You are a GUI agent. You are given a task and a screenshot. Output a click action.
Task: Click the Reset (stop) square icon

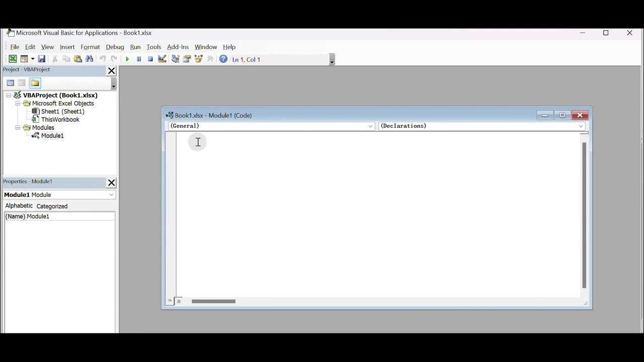click(x=150, y=59)
